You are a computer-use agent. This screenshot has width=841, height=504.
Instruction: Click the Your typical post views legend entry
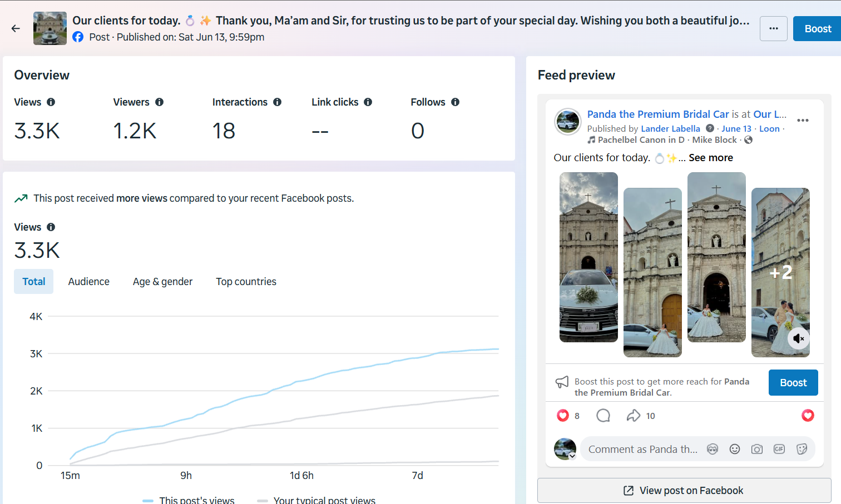[316, 500]
